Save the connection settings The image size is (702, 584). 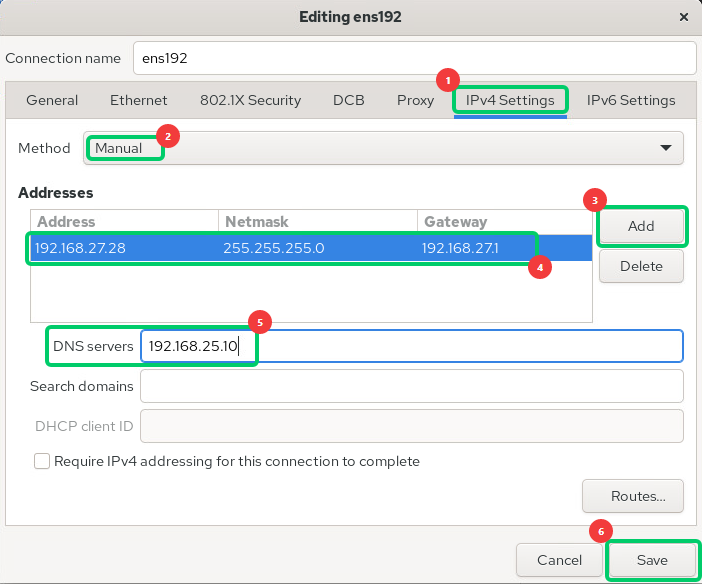pos(652,560)
